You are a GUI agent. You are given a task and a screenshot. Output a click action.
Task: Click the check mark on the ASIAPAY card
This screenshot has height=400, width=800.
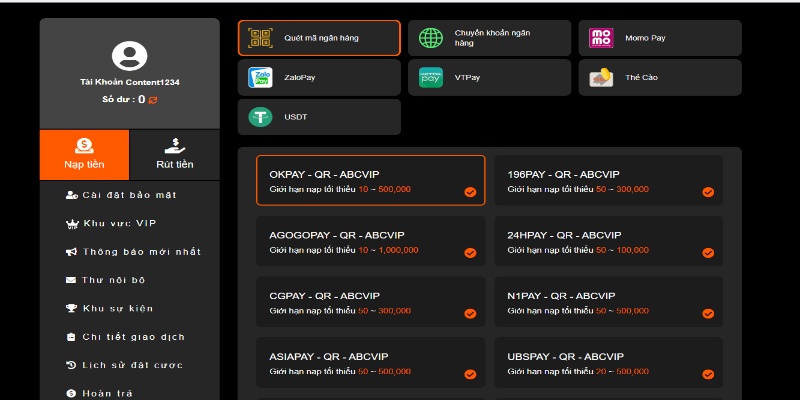(470, 374)
